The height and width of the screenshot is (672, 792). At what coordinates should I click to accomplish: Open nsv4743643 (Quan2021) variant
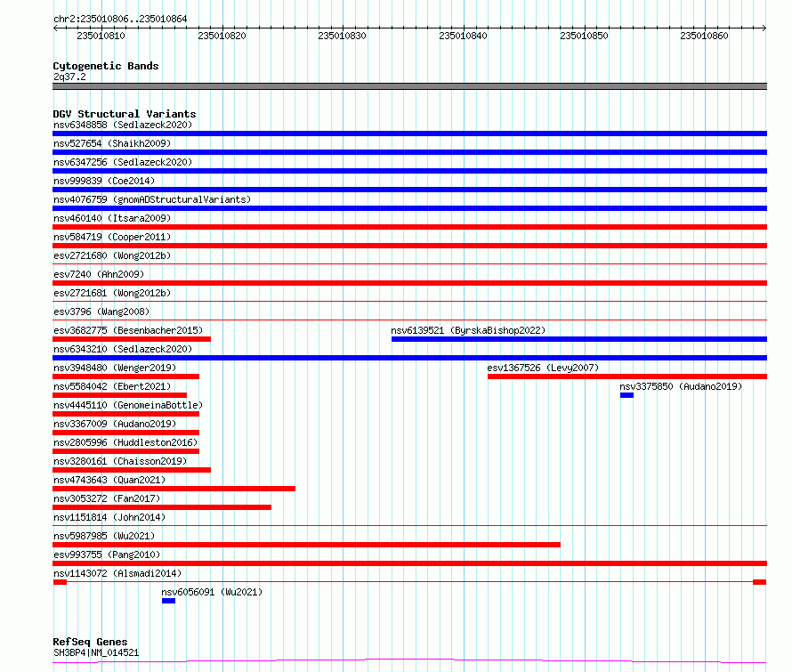pyautogui.click(x=109, y=480)
